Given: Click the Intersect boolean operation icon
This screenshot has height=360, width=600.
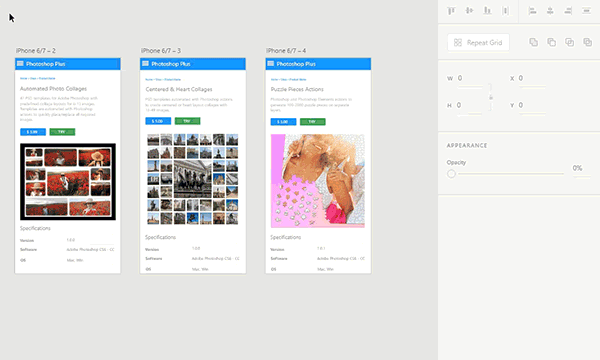Looking at the screenshot, I should pyautogui.click(x=569, y=42).
